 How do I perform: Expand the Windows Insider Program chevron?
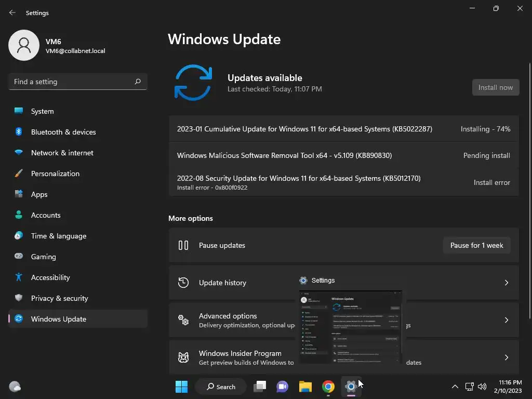506,357
